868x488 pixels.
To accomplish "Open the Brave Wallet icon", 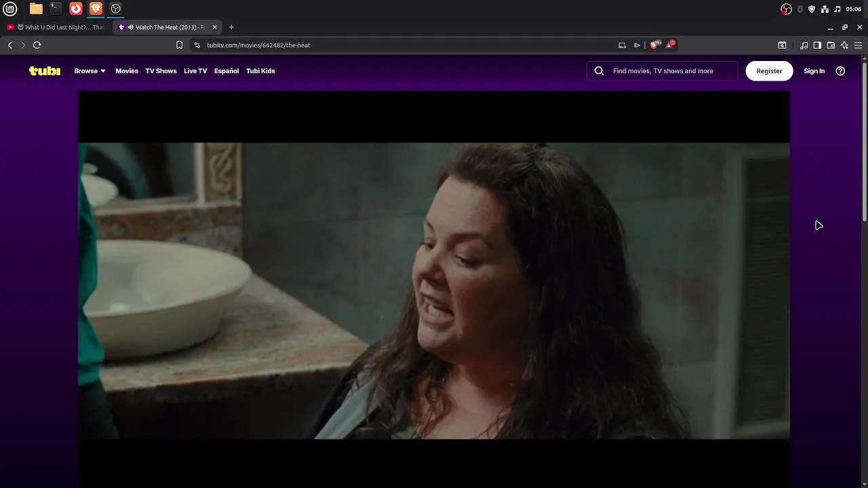I will point(831,45).
